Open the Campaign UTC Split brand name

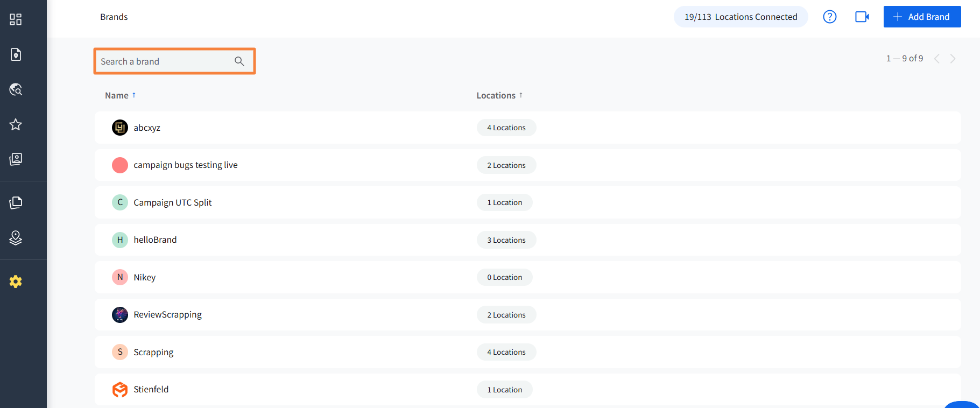pyautogui.click(x=173, y=202)
